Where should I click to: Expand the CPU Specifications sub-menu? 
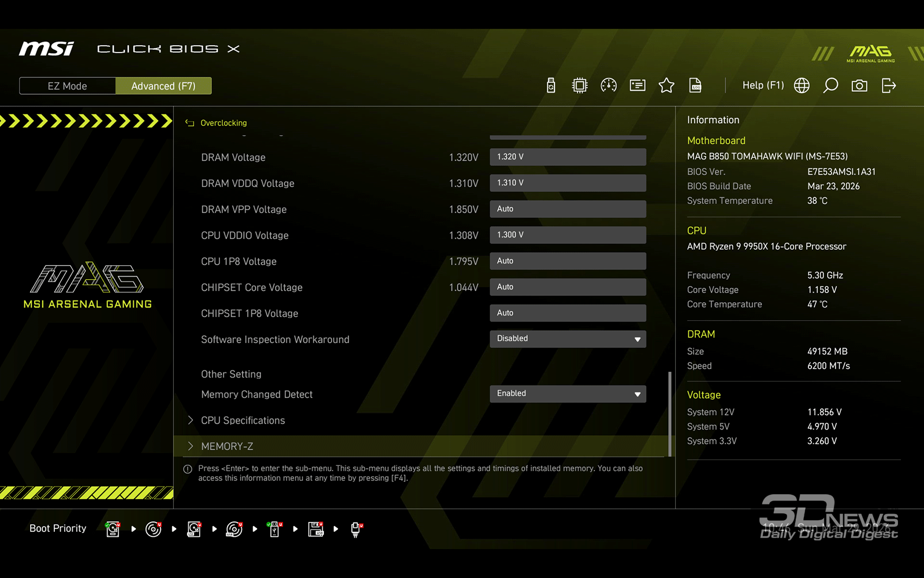[243, 420]
